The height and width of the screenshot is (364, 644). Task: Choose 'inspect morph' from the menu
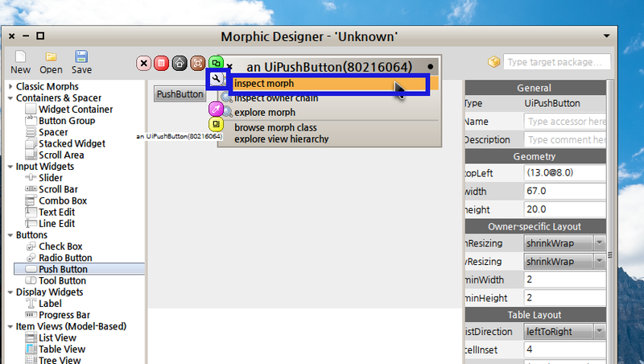(x=330, y=84)
